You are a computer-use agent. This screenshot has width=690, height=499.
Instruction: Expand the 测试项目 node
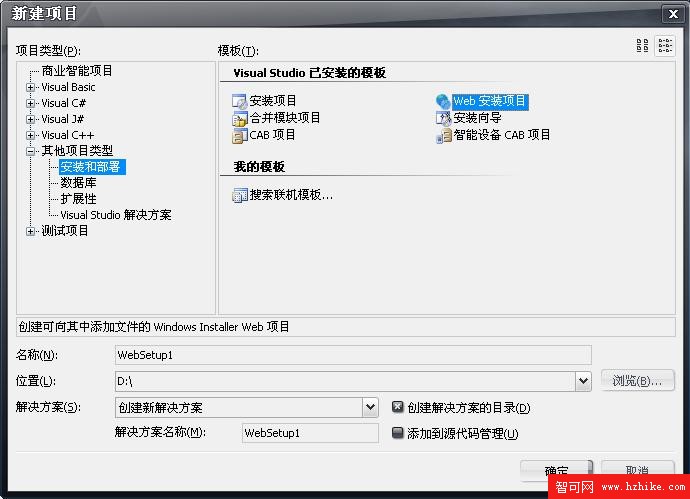30,231
